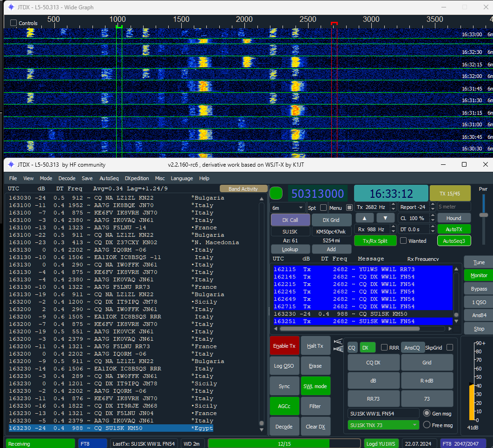Click Rx Frequency list scroll-up arrow
Image resolution: width=493 pixels, height=448 pixels.
pos(456,269)
